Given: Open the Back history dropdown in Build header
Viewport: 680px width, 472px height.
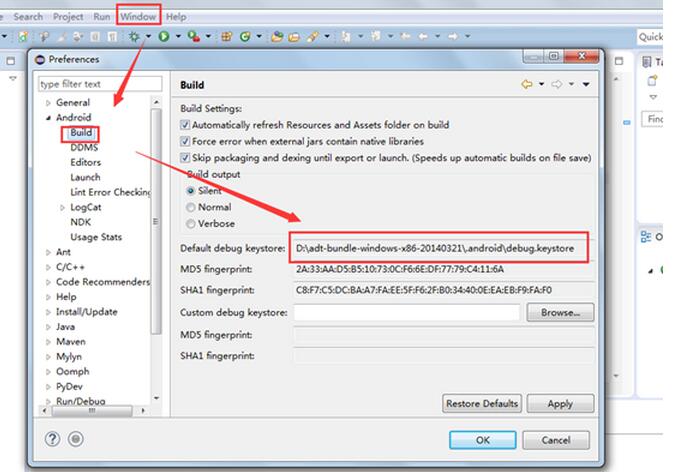Looking at the screenshot, I should 542,84.
